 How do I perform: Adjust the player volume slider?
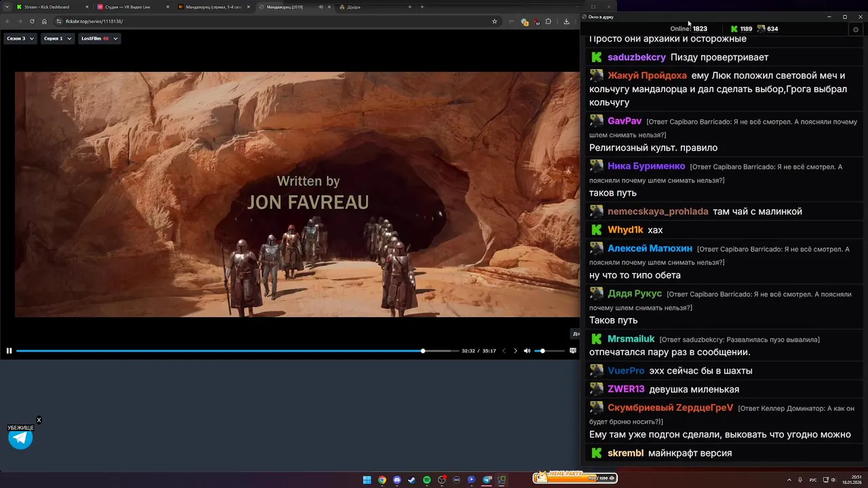tap(549, 350)
